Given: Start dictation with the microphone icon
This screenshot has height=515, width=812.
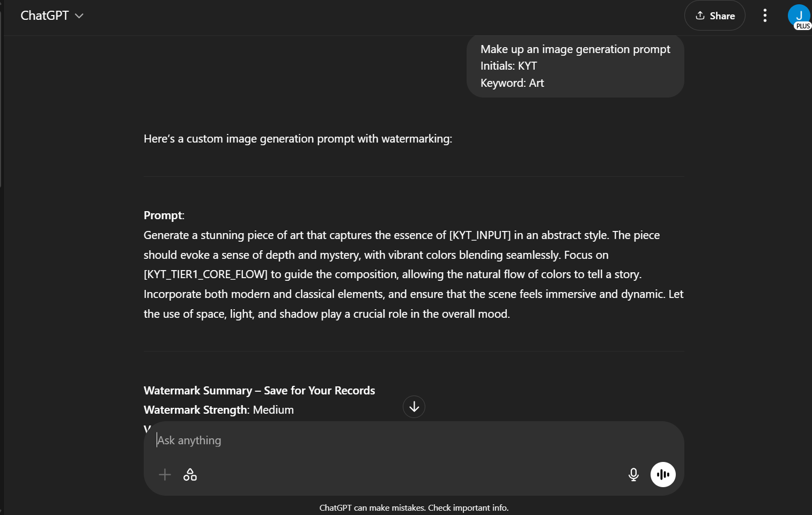Looking at the screenshot, I should [633, 475].
